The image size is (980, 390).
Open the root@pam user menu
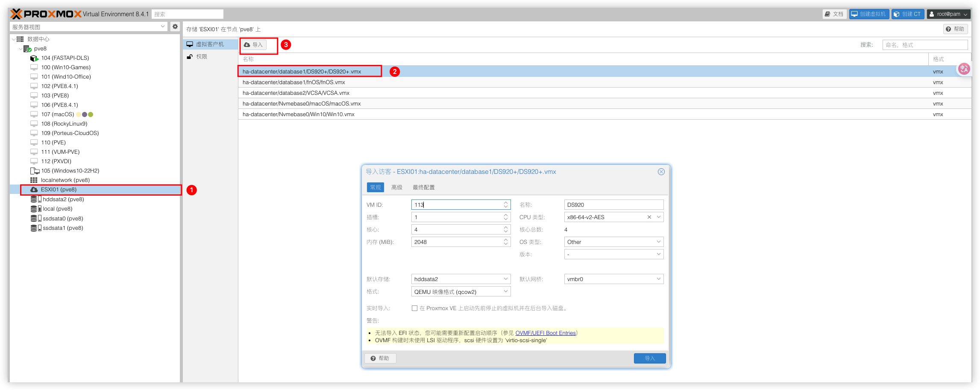click(x=948, y=14)
